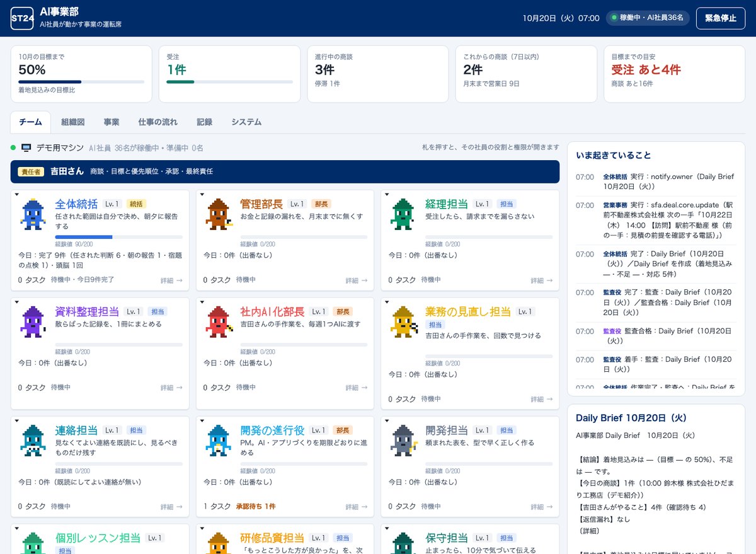Image resolution: width=756 pixels, height=554 pixels.
Task: Collapse the 資料整理担当 card triangle
Action: [17, 302]
